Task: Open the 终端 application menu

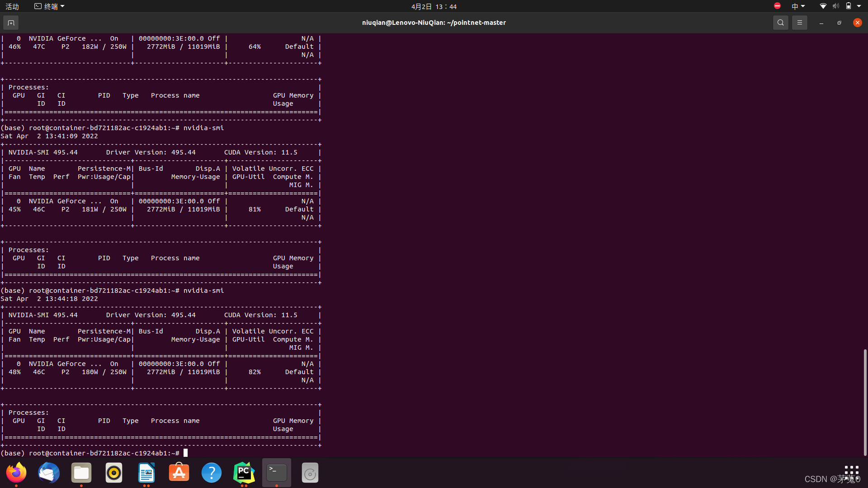Action: click(49, 6)
